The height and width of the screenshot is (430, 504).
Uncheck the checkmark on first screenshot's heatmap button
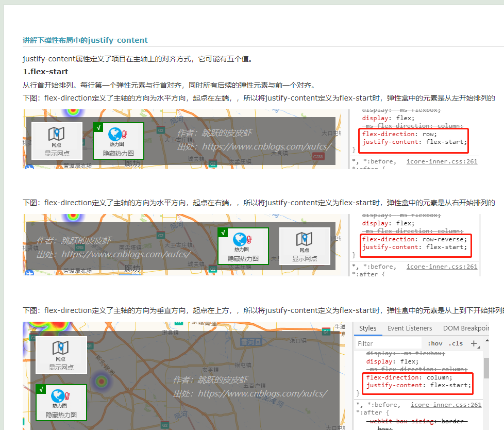(x=99, y=126)
